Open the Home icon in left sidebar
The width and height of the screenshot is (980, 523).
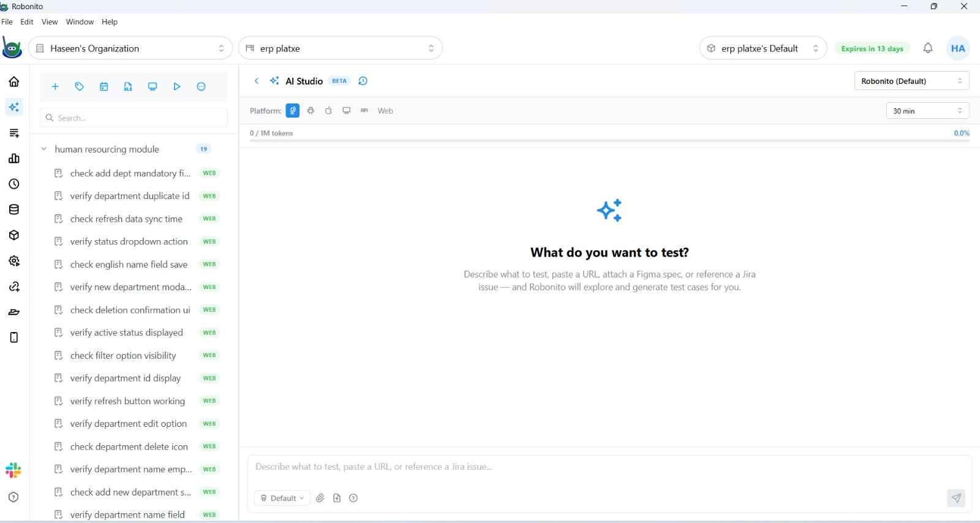14,81
